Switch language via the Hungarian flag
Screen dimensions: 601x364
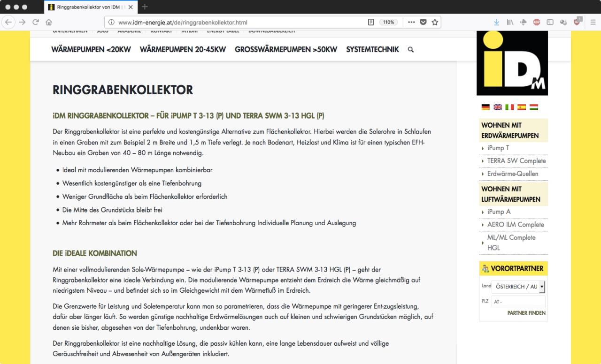pos(534,107)
